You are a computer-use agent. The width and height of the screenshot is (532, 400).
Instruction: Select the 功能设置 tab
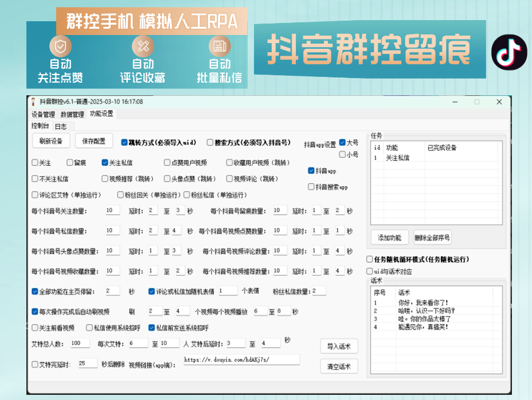click(x=101, y=114)
